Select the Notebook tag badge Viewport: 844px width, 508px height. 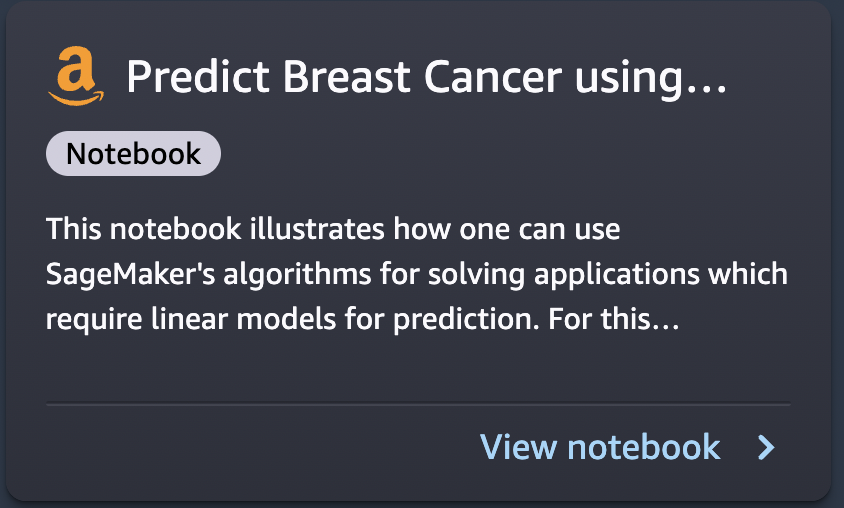tap(133, 153)
